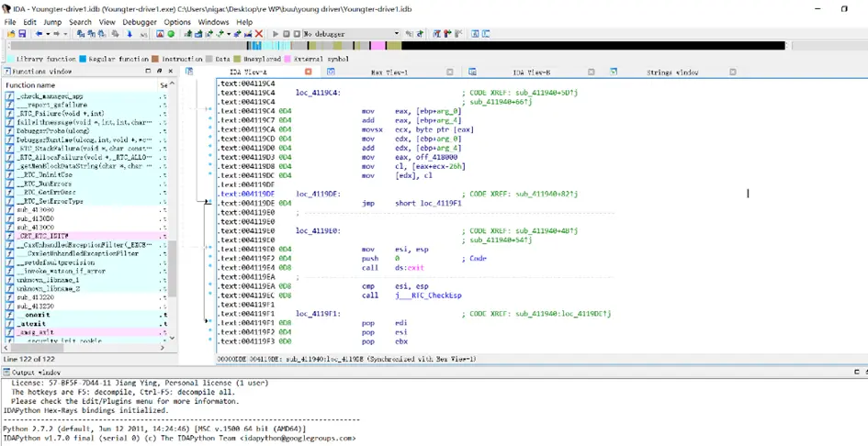
Task: Switch to the Strings window tab
Action: click(671, 72)
